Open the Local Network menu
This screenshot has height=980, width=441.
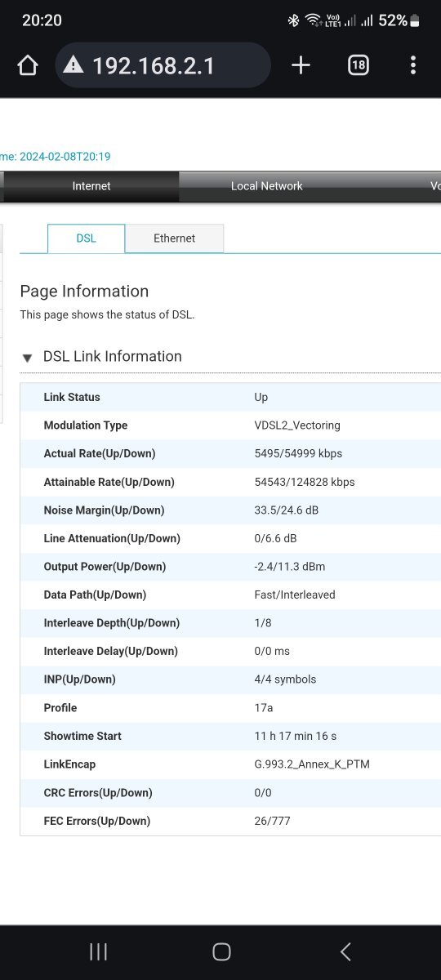[x=266, y=186]
